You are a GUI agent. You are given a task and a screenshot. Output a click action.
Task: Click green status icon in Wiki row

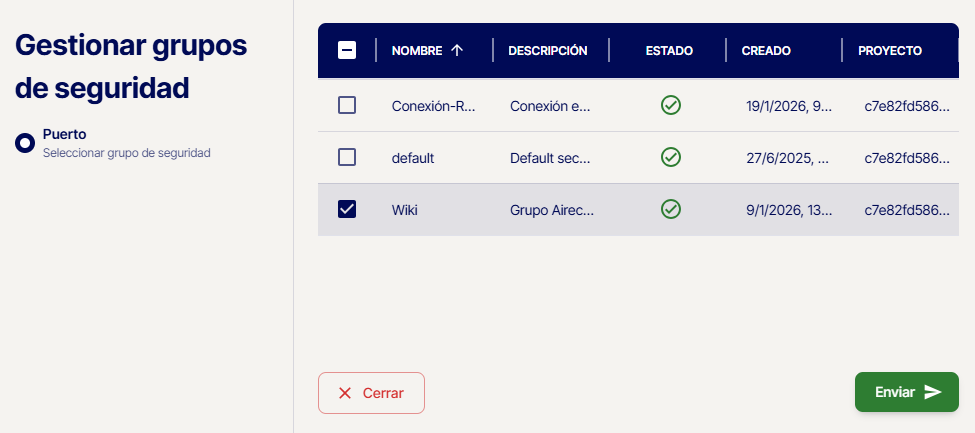click(x=671, y=209)
